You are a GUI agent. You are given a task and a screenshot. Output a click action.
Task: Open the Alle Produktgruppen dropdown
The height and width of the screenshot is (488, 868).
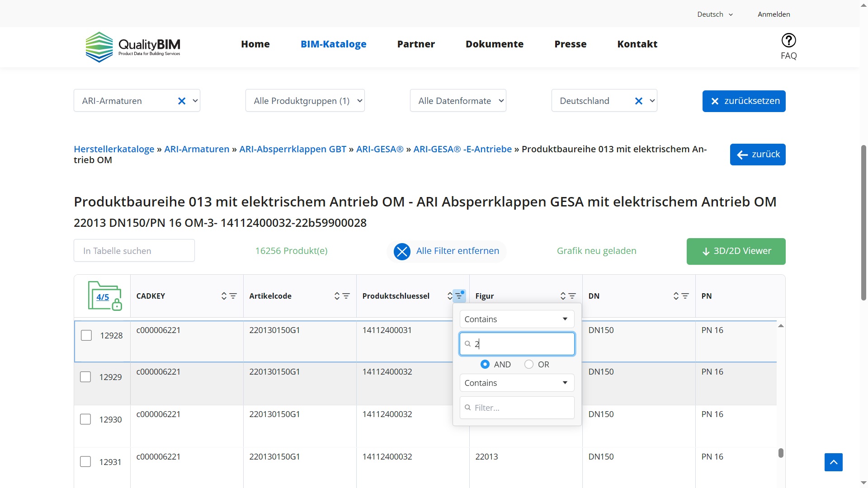pos(305,101)
